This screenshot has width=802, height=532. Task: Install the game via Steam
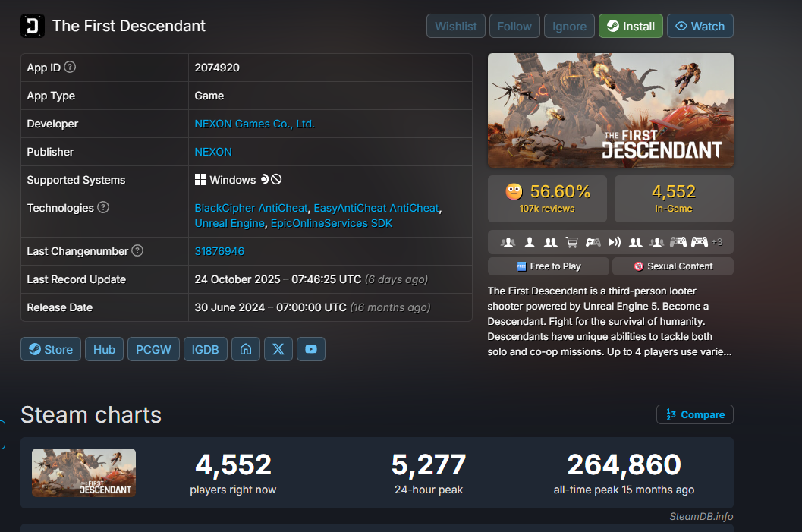coord(631,26)
